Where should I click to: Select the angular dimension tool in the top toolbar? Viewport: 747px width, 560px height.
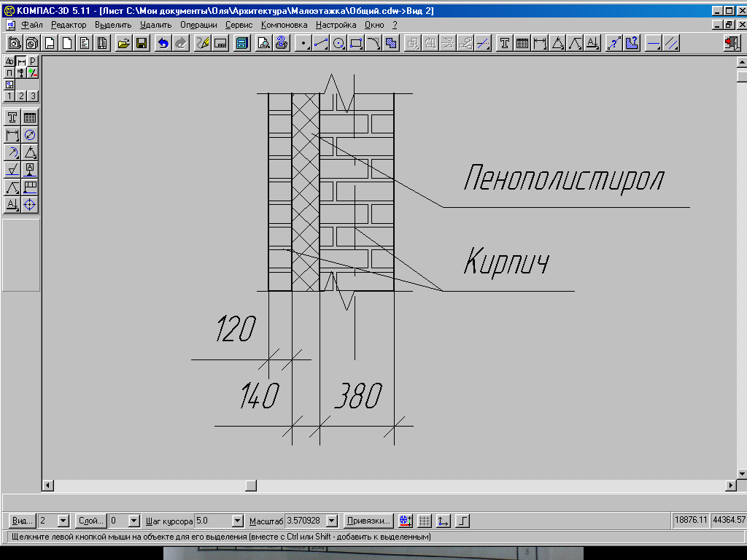(557, 43)
